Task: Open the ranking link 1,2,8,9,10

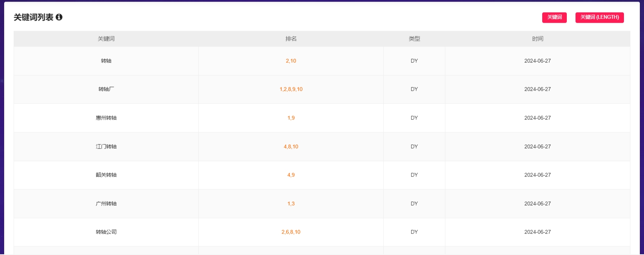Action: click(291, 90)
